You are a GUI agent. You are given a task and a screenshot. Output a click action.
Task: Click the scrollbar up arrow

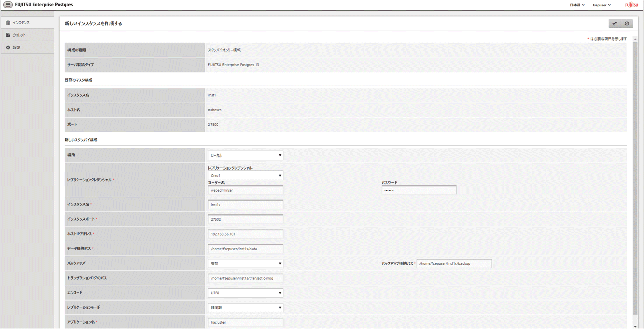point(635,39)
